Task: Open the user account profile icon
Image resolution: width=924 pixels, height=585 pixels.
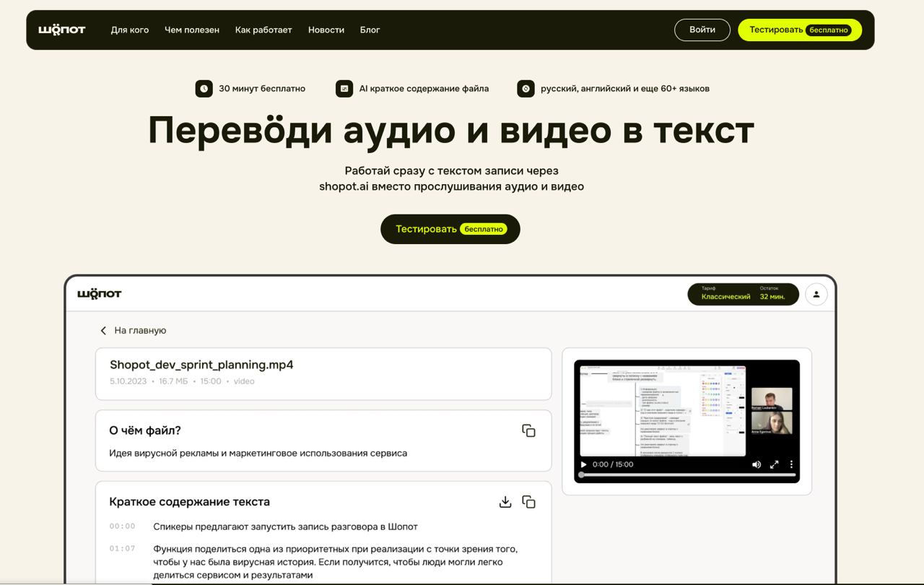Action: click(816, 294)
